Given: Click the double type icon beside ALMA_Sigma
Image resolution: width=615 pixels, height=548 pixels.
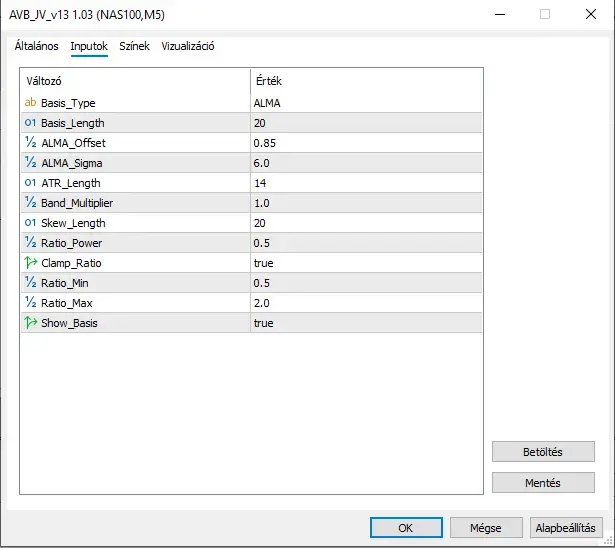Looking at the screenshot, I should tap(30, 163).
